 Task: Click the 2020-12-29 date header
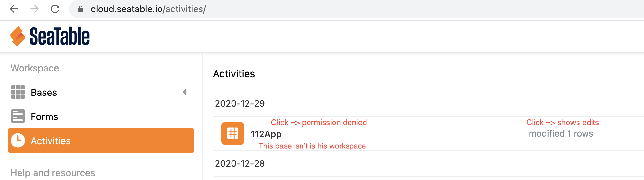click(240, 103)
